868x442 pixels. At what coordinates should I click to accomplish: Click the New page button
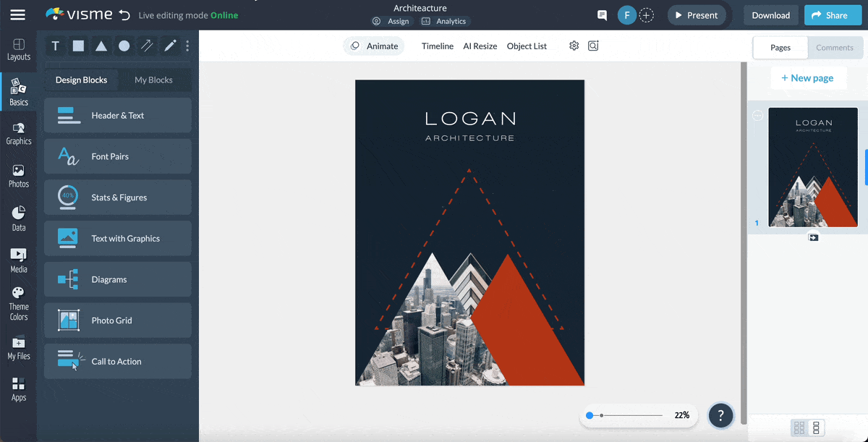coord(808,77)
